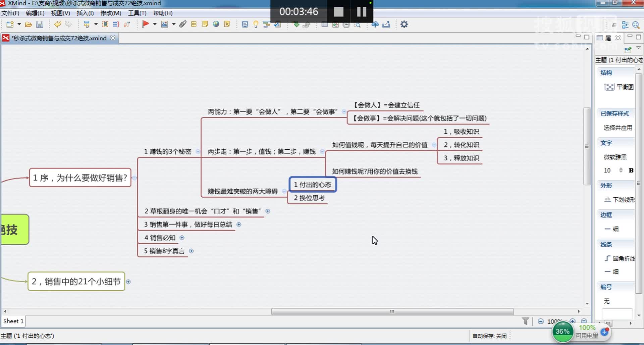The width and height of the screenshot is (644, 345).
Task: Undo the last action in toolbar
Action: pos(58,24)
